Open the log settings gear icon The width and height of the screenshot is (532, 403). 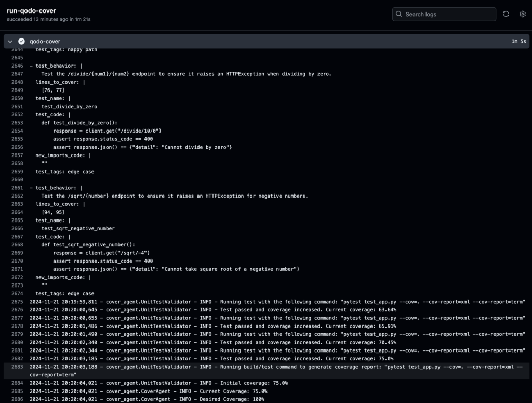[523, 14]
